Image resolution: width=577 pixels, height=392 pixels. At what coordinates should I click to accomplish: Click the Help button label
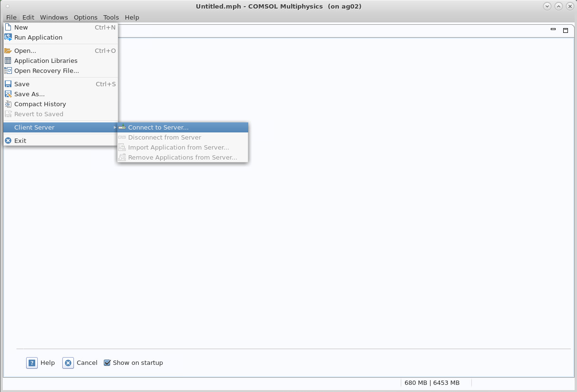tap(48, 363)
